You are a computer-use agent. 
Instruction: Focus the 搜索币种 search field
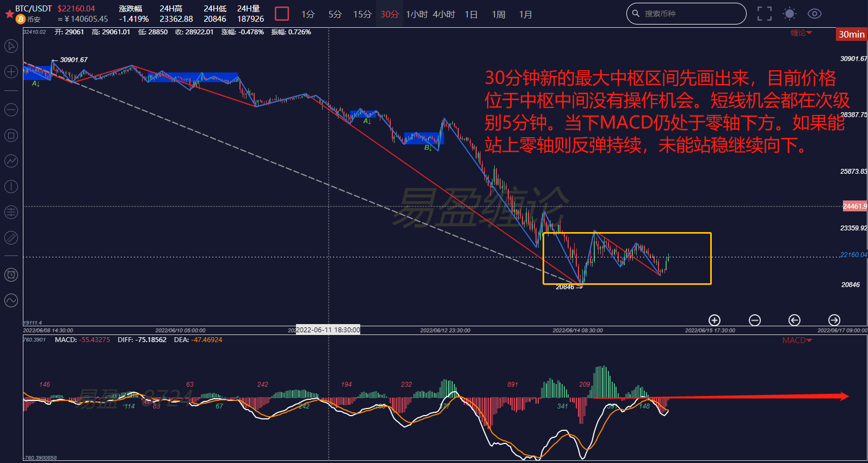(x=686, y=14)
